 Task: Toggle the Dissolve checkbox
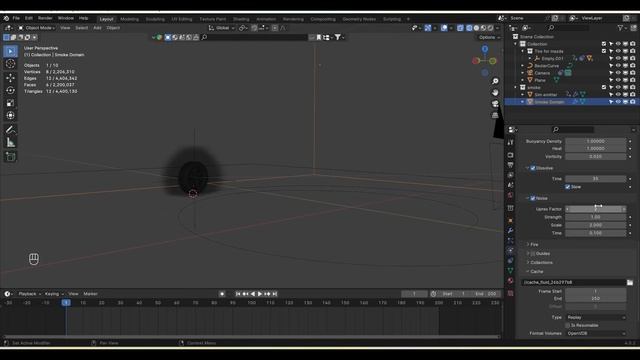[x=533, y=168]
